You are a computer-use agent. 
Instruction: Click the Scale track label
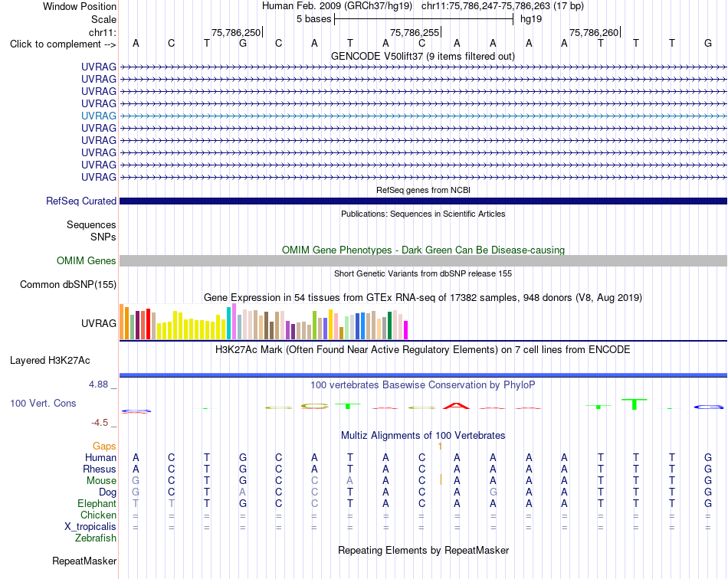103,19
